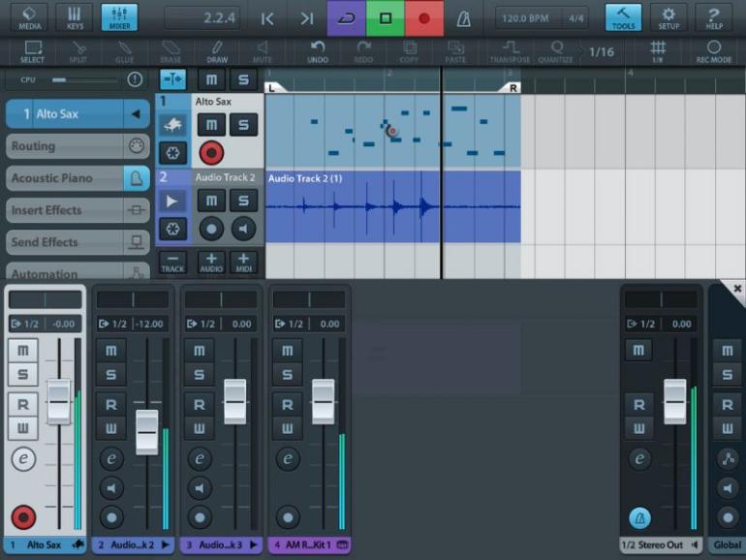Toggle the metronome on Stereo Out channel
The image size is (746, 560).
[x=639, y=517]
